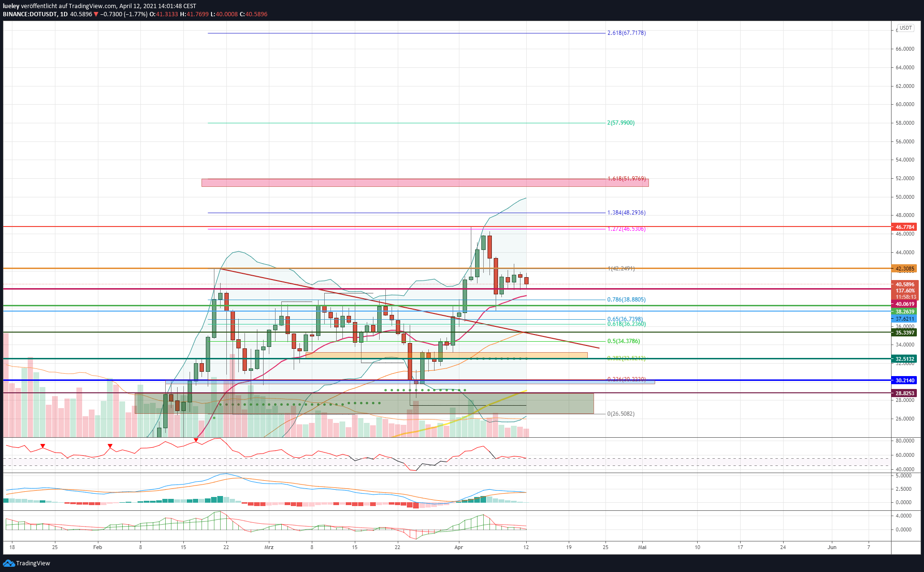The height and width of the screenshot is (572, 924).
Task: Click the H:41.7699 high value in header
Action: 194,14
